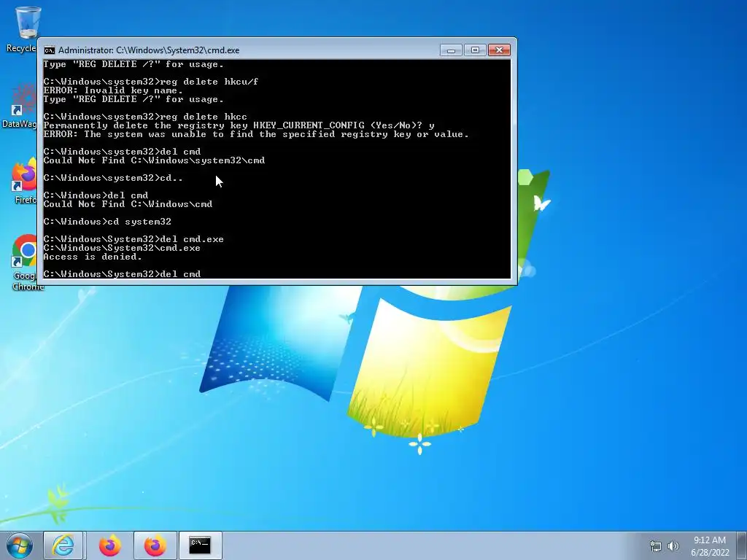Screen dimensions: 747x560
Task: Click the network tray icon
Action: coord(656,546)
